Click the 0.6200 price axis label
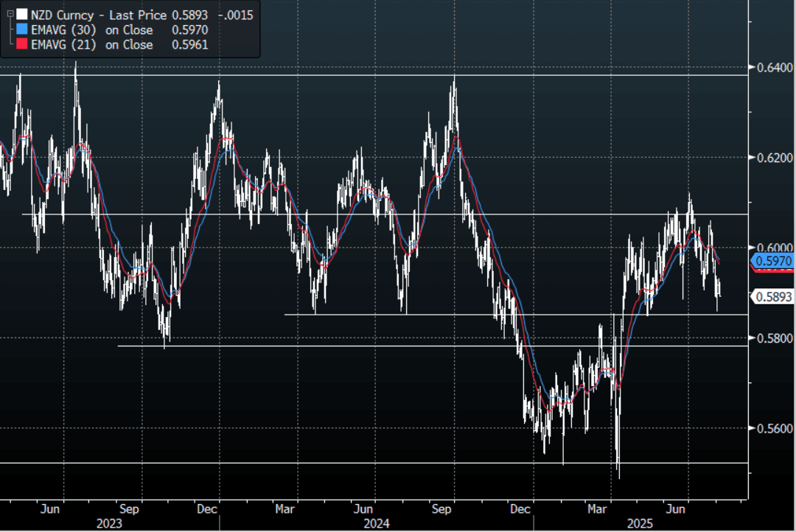 click(772, 158)
